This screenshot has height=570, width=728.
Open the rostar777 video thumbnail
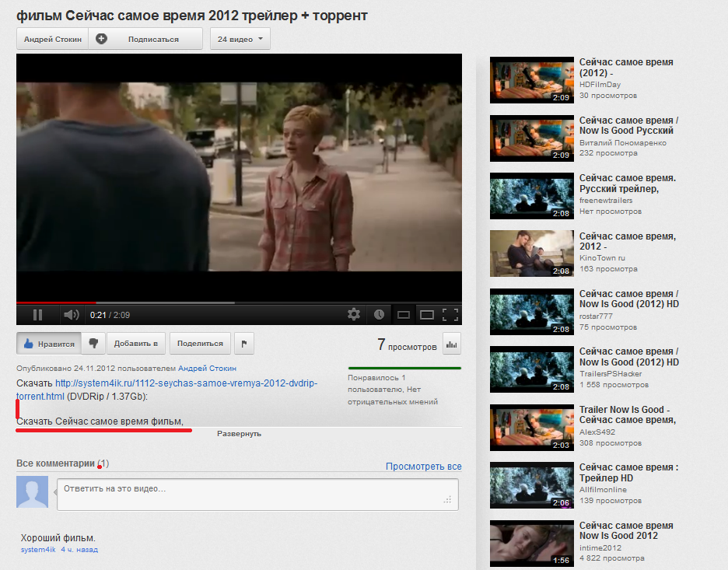click(531, 312)
